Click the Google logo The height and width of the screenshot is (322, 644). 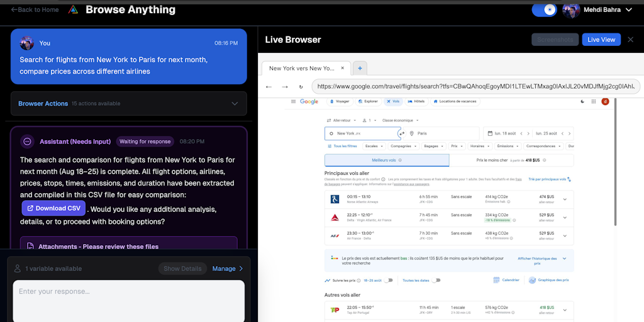(309, 101)
